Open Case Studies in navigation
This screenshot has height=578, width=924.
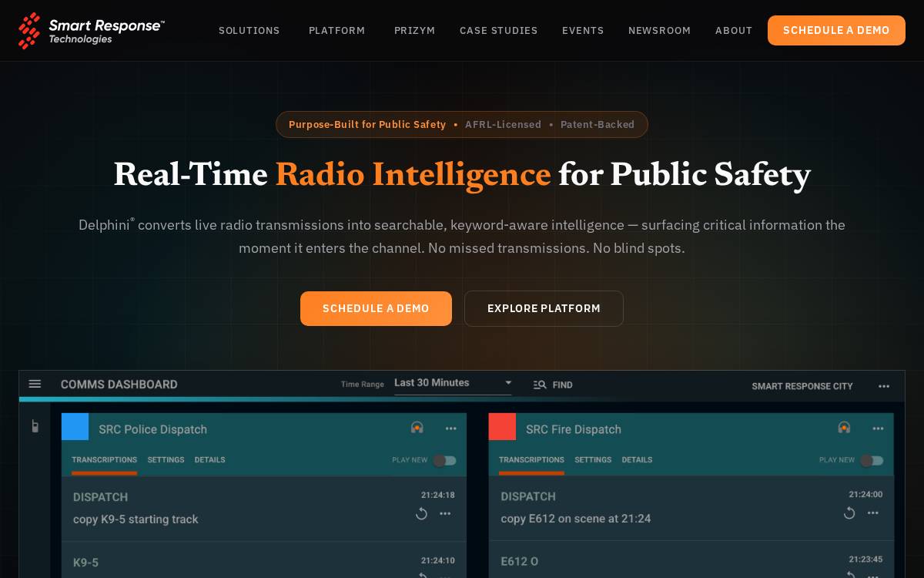[x=499, y=31]
